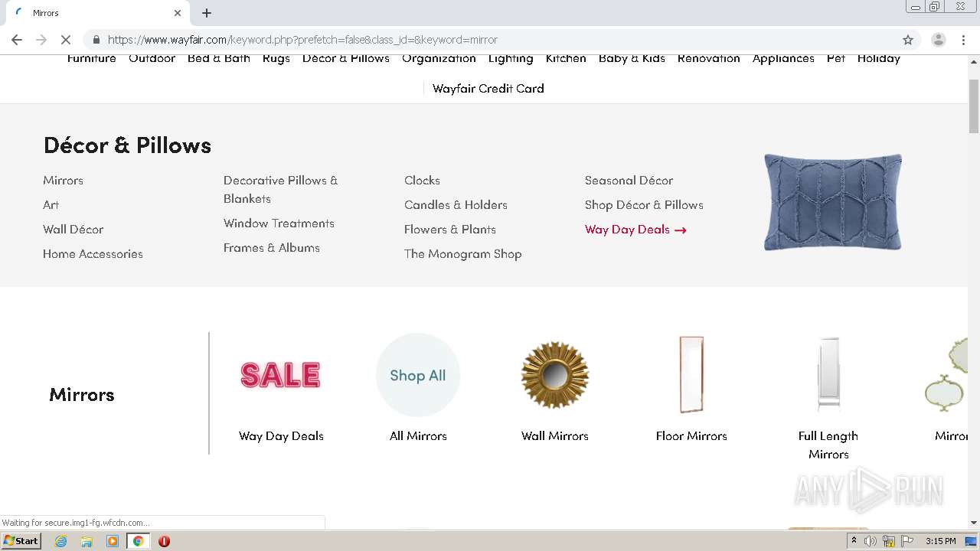Screen dimensions: 980x551
Task: Open Decorative Pillows & Blankets link
Action: point(280,190)
